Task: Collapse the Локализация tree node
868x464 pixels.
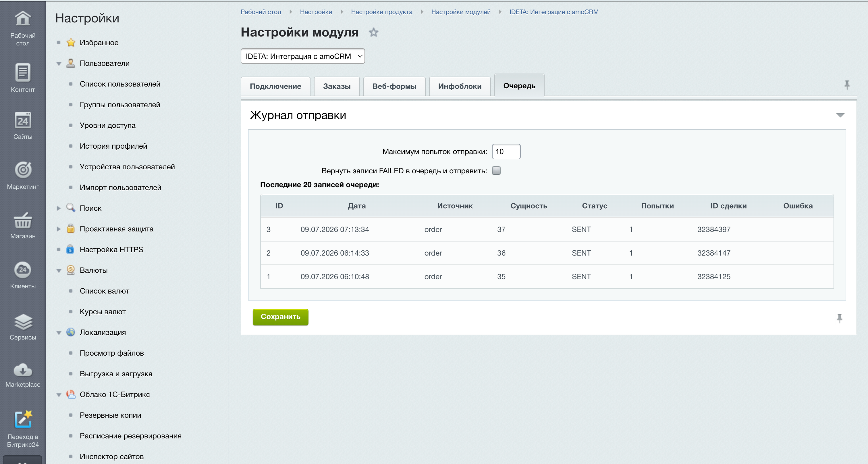Action: pyautogui.click(x=59, y=333)
